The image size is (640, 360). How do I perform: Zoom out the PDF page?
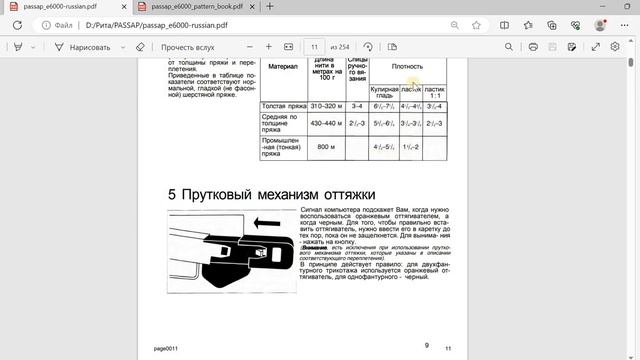tap(250, 47)
